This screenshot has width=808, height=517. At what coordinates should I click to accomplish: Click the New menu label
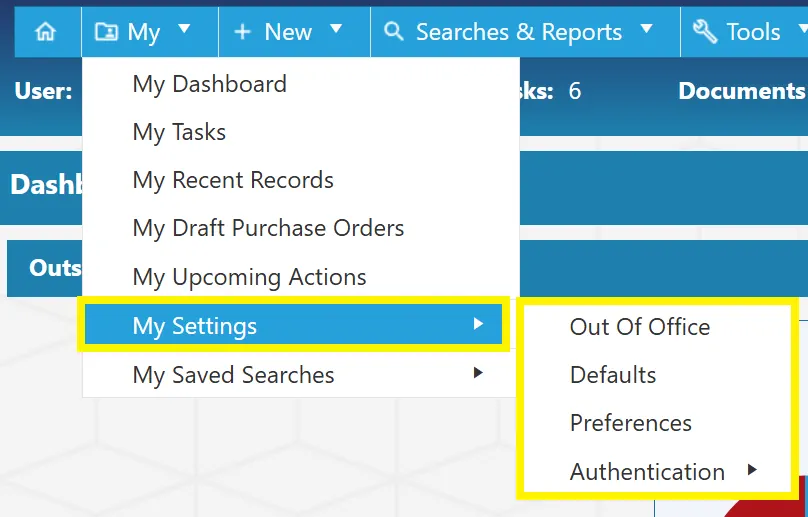click(288, 32)
